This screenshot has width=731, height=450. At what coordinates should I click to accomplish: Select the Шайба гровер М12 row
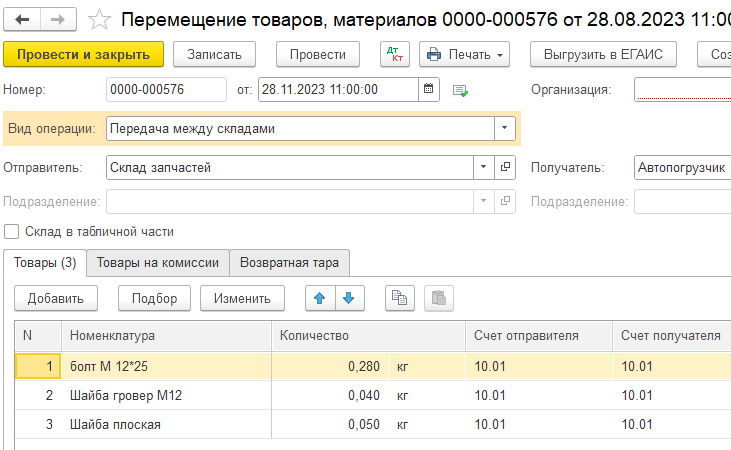tap(126, 395)
